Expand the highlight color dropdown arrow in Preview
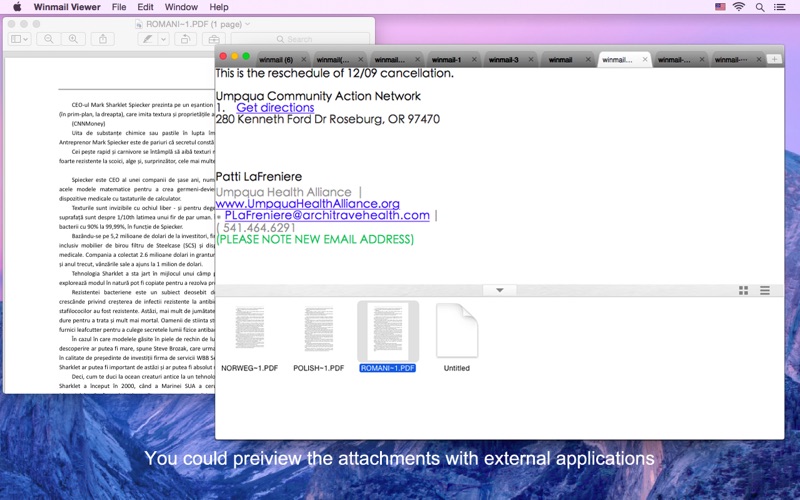This screenshot has width=800, height=500. pos(163,39)
